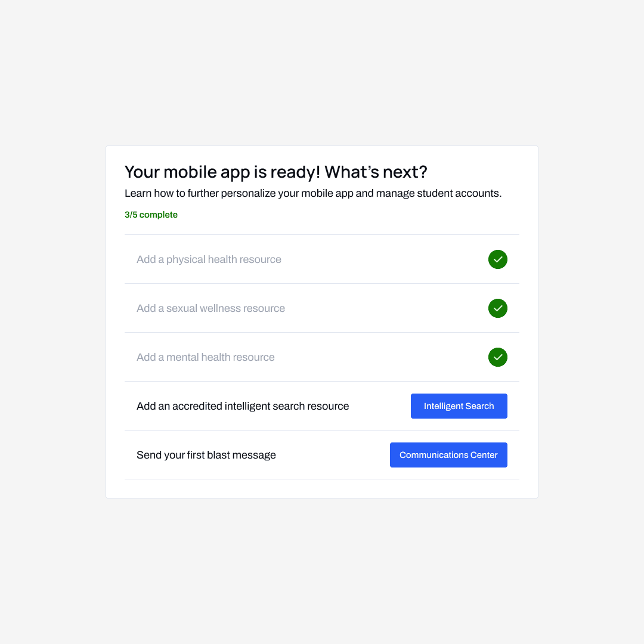Click the word 'physical' in the first checklist item
This screenshot has width=644, height=644.
(x=184, y=259)
